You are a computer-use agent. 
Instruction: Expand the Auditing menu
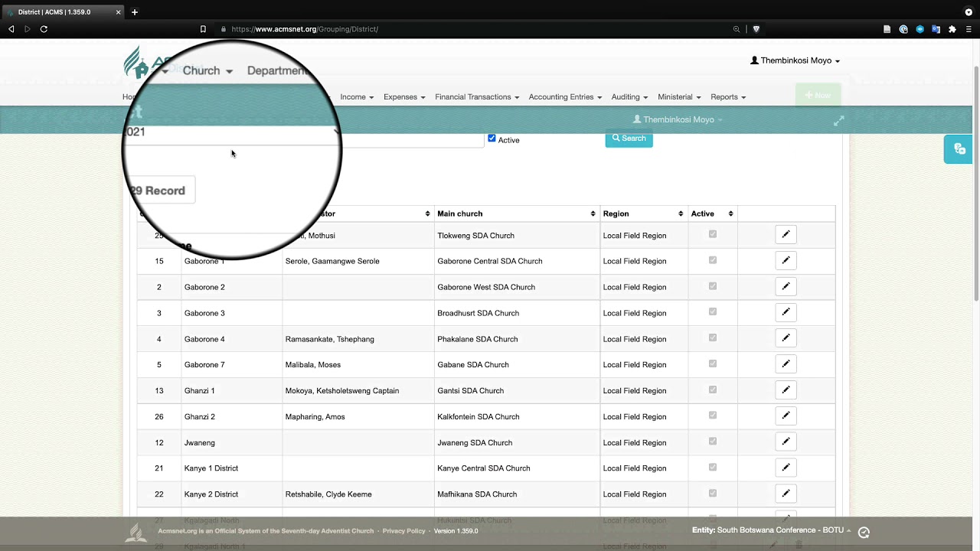[629, 97]
